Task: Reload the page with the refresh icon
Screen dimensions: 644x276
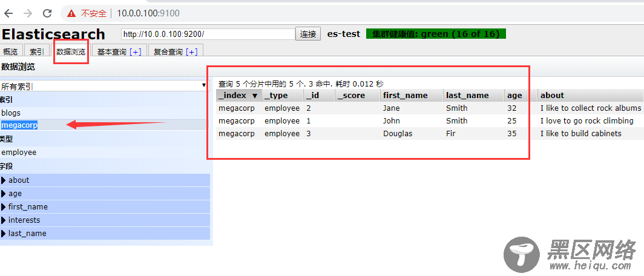Action: 47,13
